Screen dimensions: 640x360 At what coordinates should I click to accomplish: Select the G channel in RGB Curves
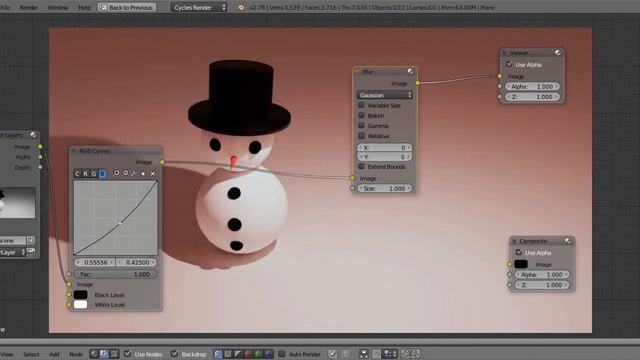93,174
